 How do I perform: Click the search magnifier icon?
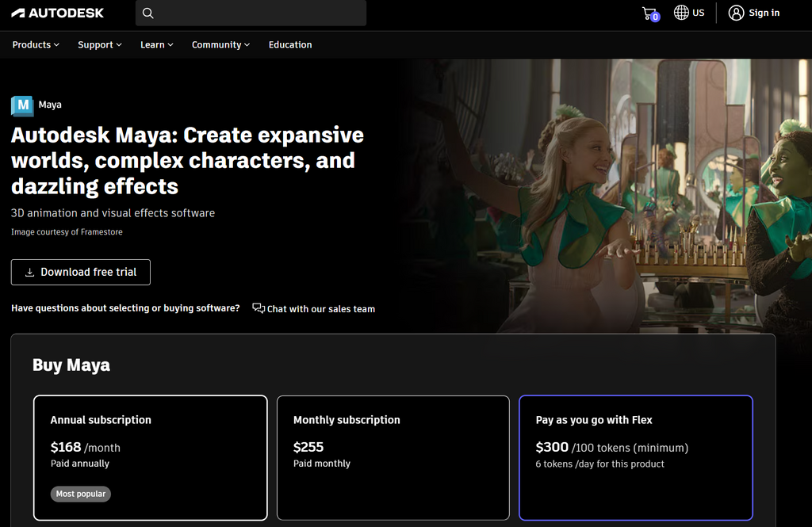point(148,13)
